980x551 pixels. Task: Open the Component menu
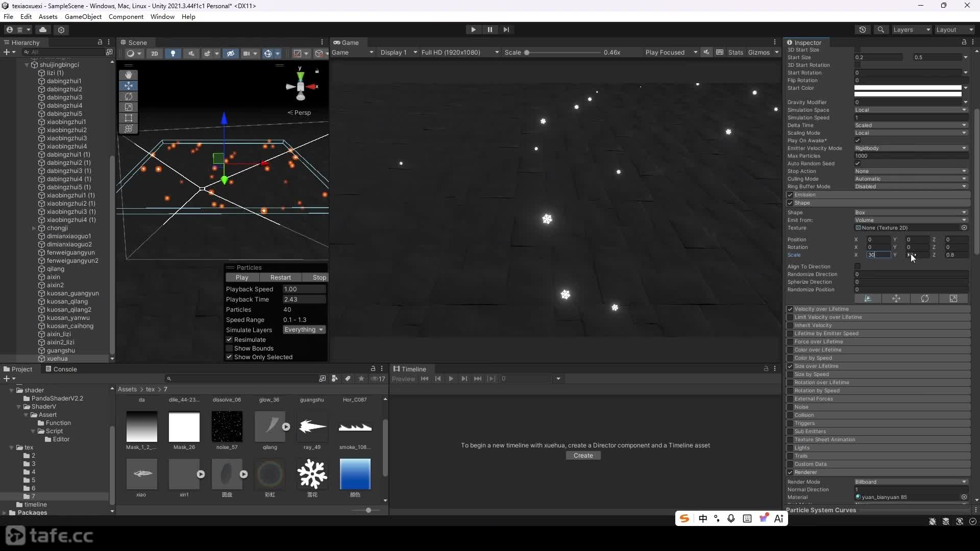coord(126,16)
